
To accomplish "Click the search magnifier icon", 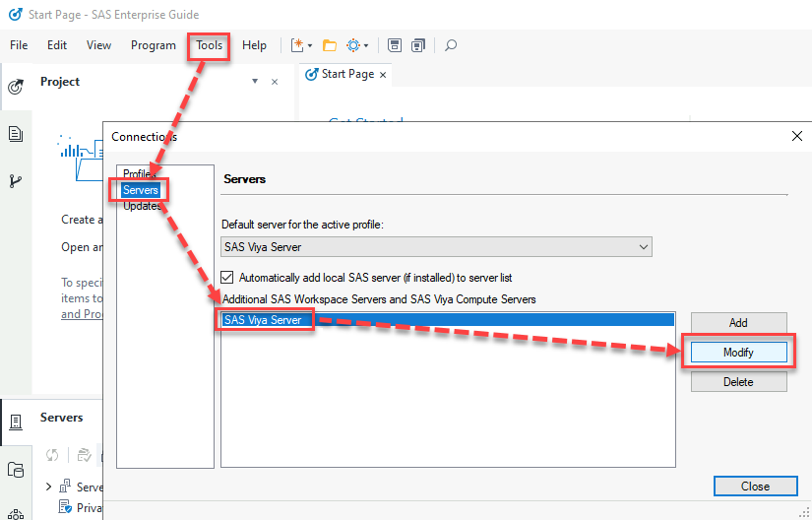I will pyautogui.click(x=451, y=45).
